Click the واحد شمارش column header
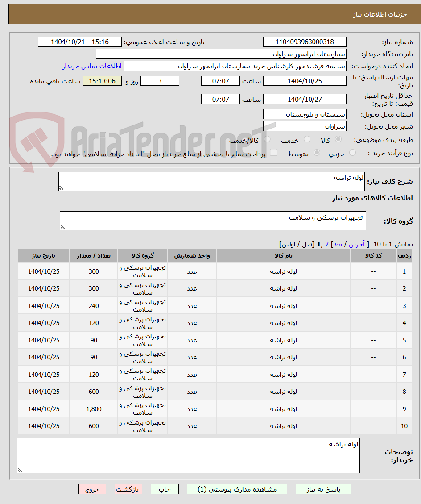 coord(192,256)
